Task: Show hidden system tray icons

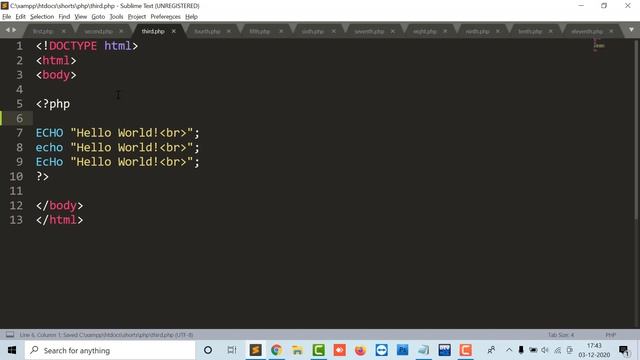Action: (x=509, y=350)
